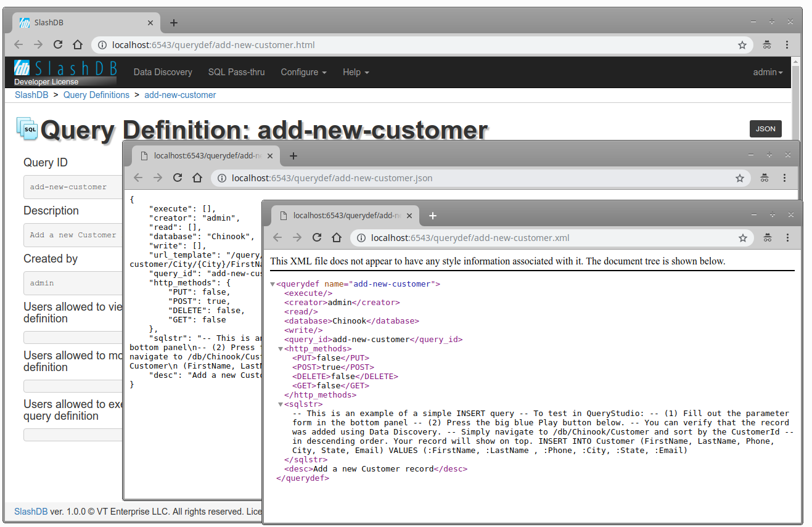View site info icon in XML address bar
Viewport: 812px width, 527px height.
[361, 238]
